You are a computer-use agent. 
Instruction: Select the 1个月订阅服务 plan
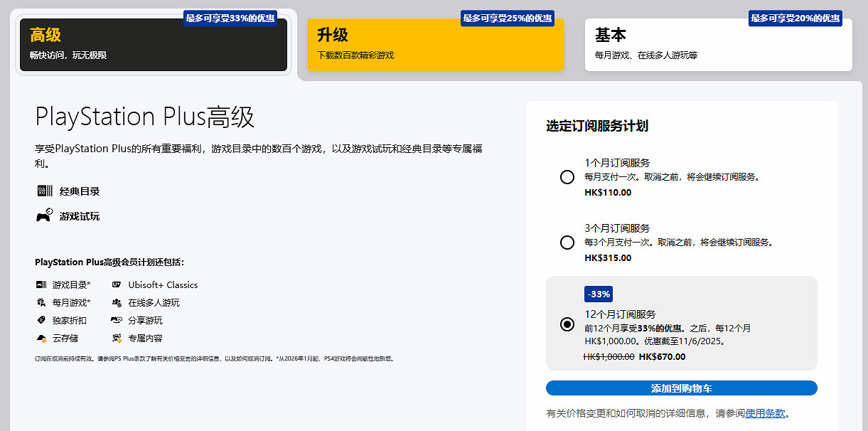567,176
